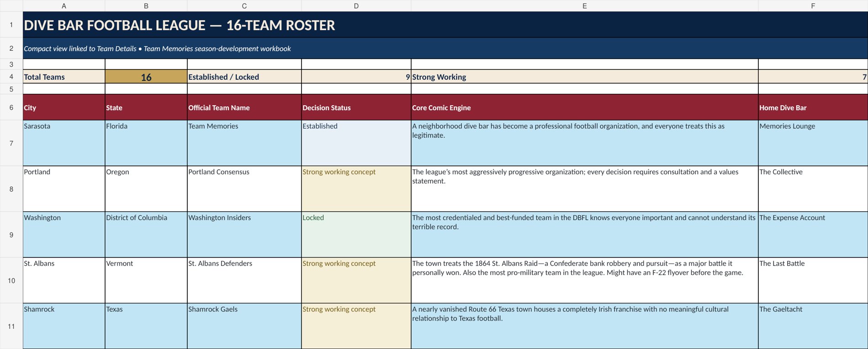Select the cell about the Route 66 Texas town
This screenshot has height=349, width=868.
tap(585, 326)
